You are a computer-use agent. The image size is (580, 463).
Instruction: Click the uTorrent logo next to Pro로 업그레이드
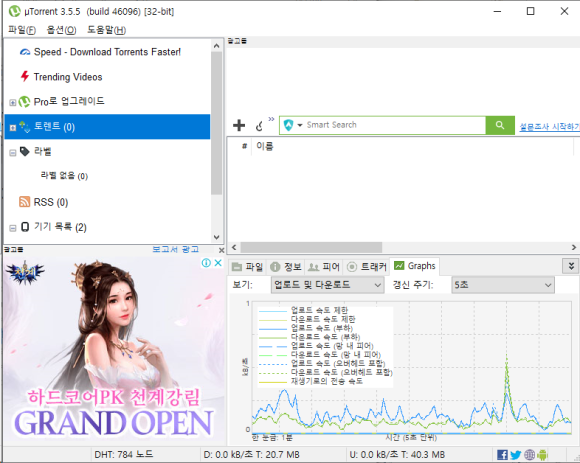click(24, 101)
